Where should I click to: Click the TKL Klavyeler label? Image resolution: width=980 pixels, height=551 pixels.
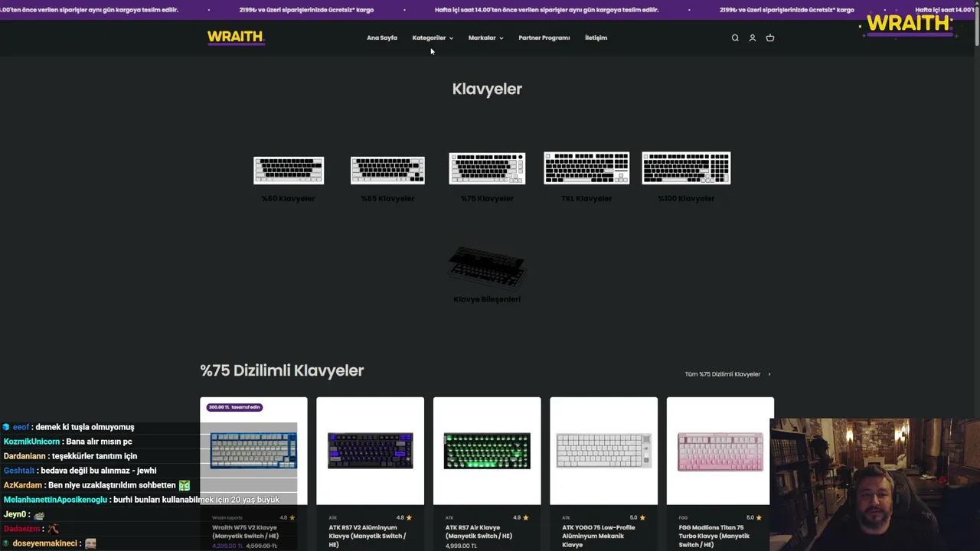(586, 198)
